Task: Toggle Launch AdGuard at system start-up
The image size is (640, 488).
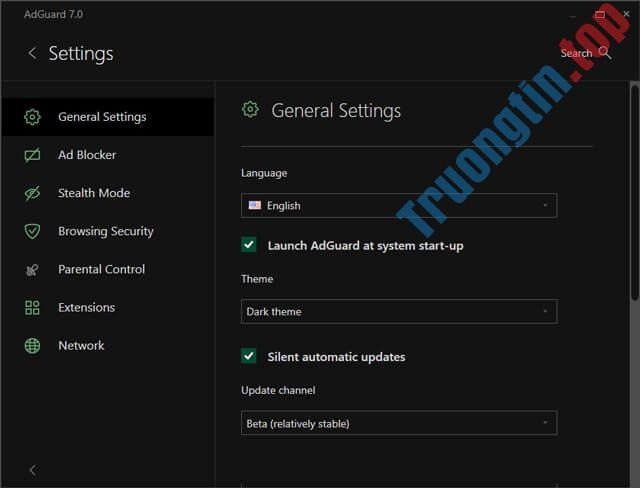Action: (249, 245)
